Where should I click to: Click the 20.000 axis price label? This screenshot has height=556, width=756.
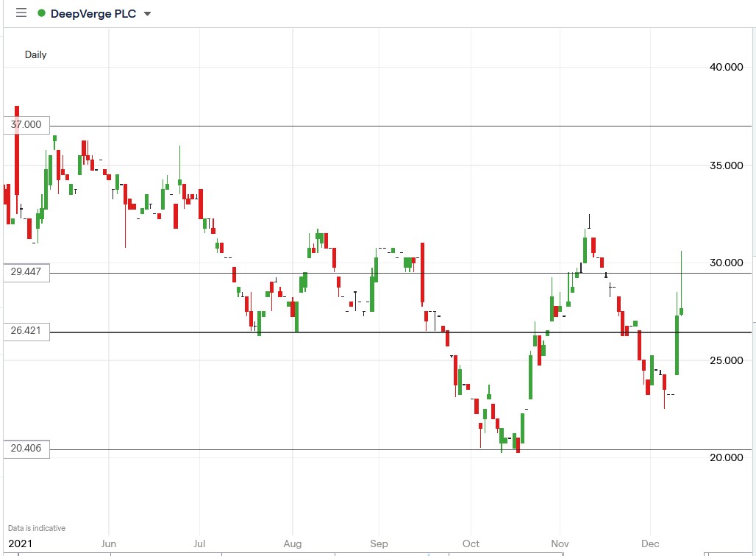(x=725, y=457)
